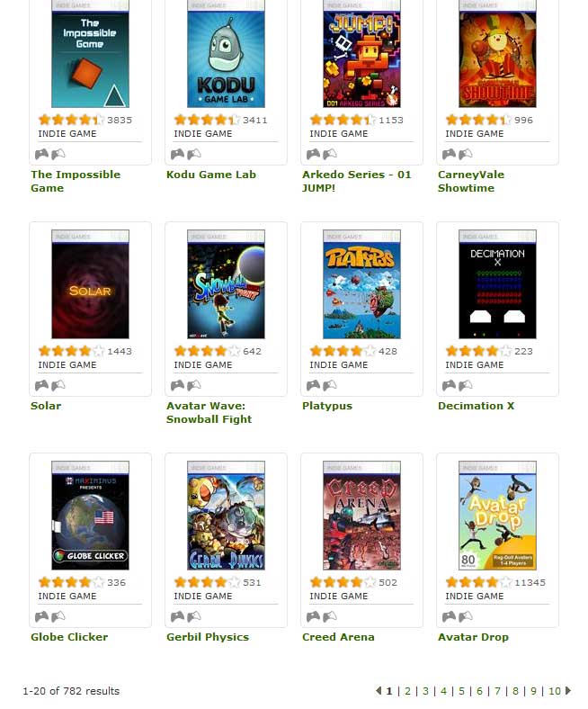Viewport: 588px width, 709px height.
Task: Click the gamepad icons under Globe Clicker
Action: pyautogui.click(x=50, y=616)
